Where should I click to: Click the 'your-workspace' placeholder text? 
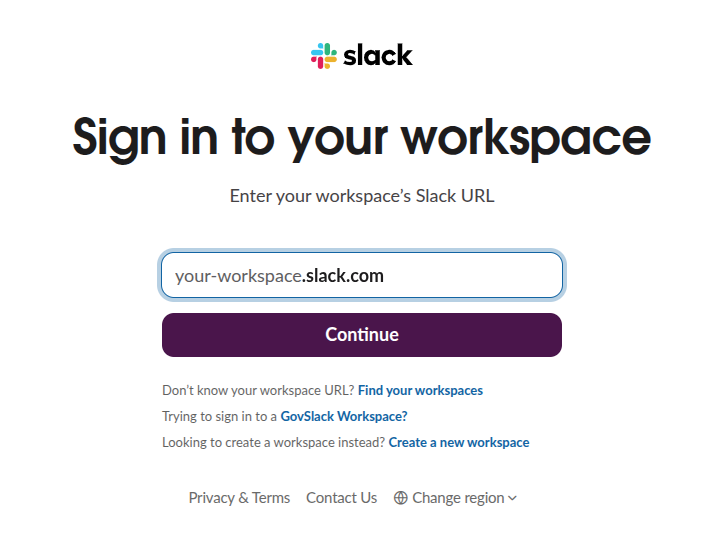coord(238,276)
